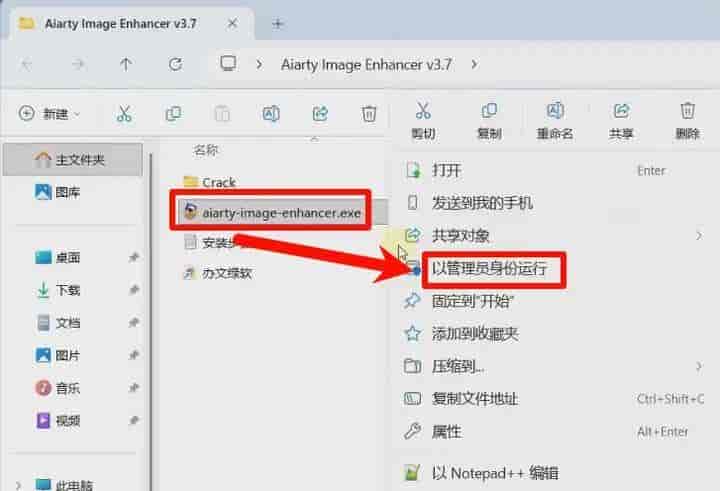Expand the chevron after the folder name in the address bar

tap(474, 64)
